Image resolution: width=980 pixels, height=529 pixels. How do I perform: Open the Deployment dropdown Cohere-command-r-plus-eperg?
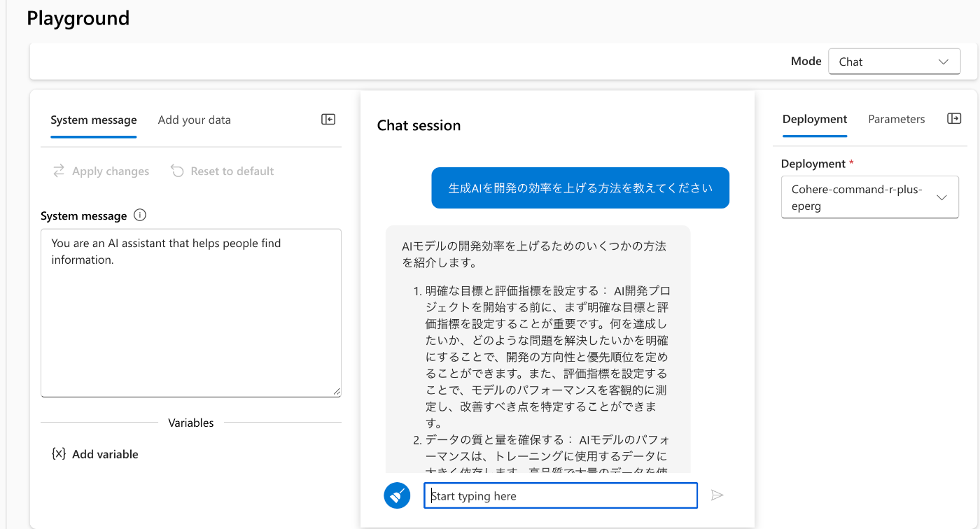click(x=869, y=197)
